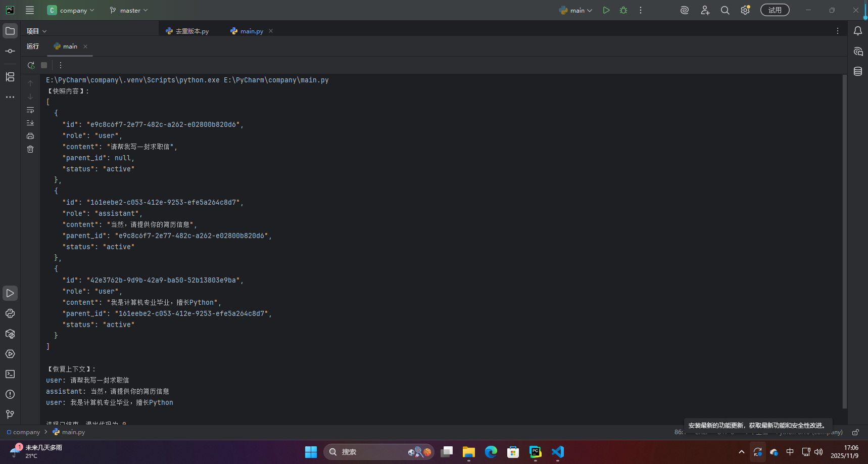The height and width of the screenshot is (464, 868).
Task: Show more tool windows ellipsis
Action: [10, 97]
